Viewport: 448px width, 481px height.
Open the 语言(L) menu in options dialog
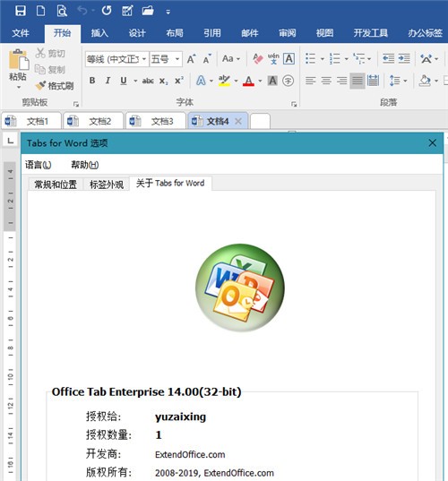(38, 165)
